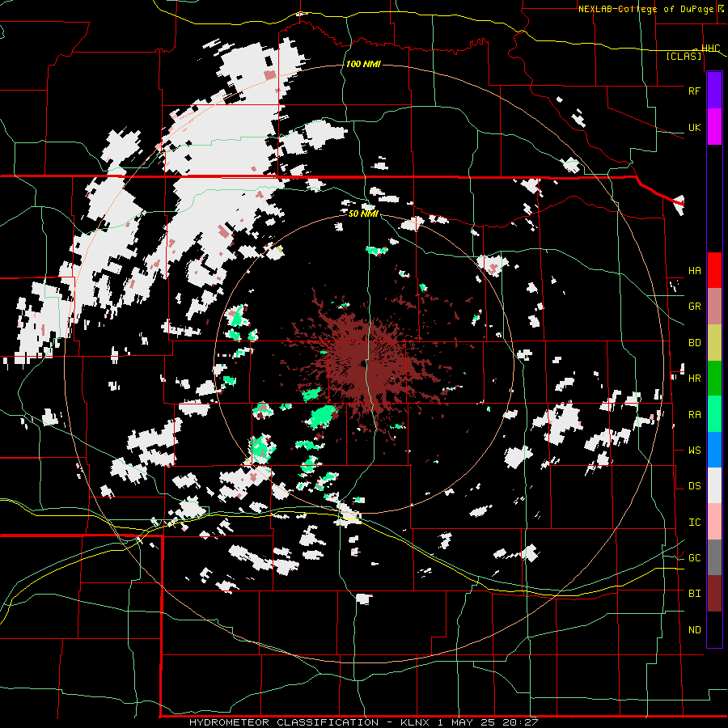
Task: Click the light pink IC legend swatch
Action: [714, 522]
